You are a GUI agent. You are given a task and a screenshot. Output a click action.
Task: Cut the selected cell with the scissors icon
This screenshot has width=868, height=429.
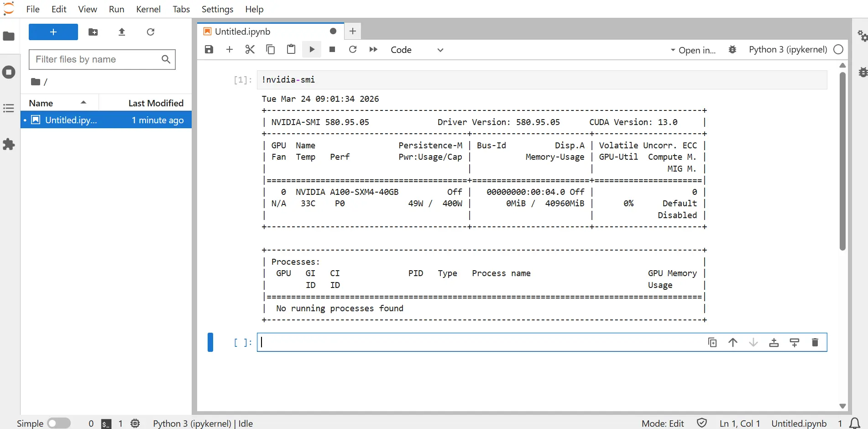(250, 49)
